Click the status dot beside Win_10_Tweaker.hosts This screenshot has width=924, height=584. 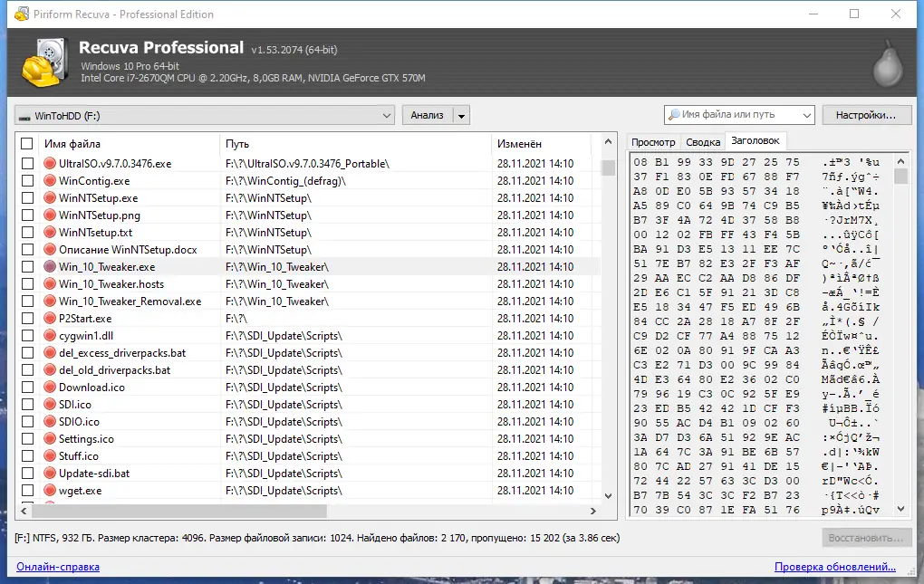pos(50,283)
